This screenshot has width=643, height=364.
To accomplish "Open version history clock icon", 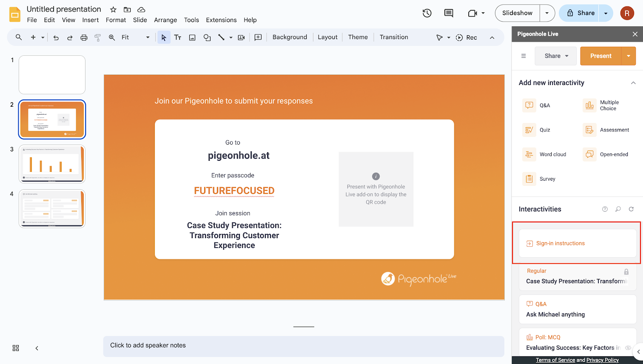I will coord(427,13).
